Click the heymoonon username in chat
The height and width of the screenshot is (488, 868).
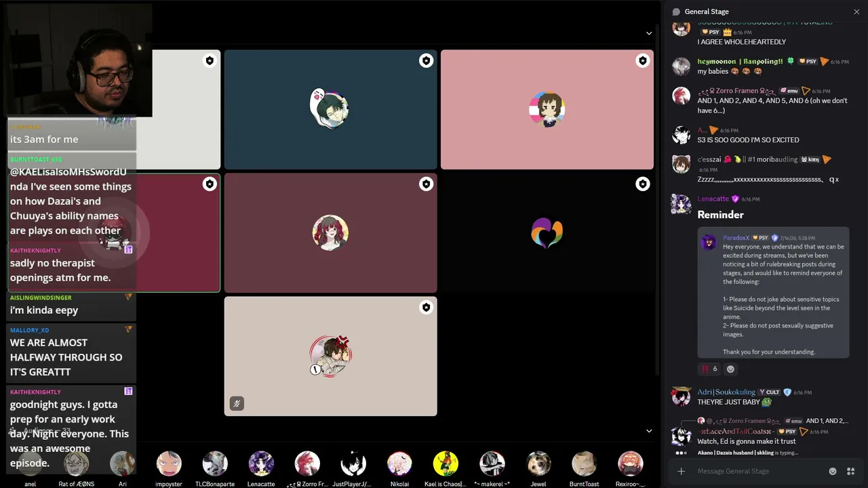pos(740,61)
